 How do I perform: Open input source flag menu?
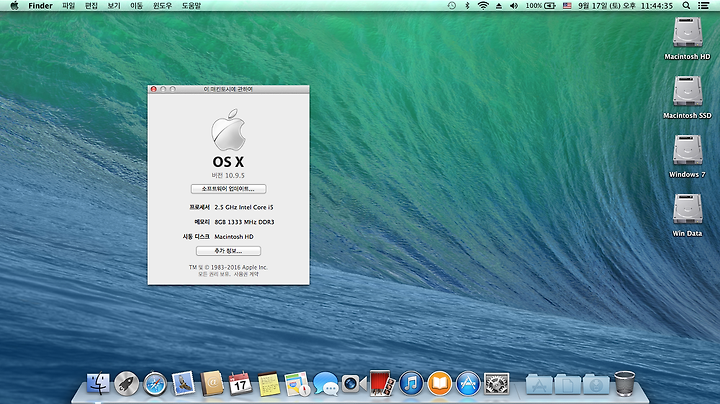tap(567, 6)
